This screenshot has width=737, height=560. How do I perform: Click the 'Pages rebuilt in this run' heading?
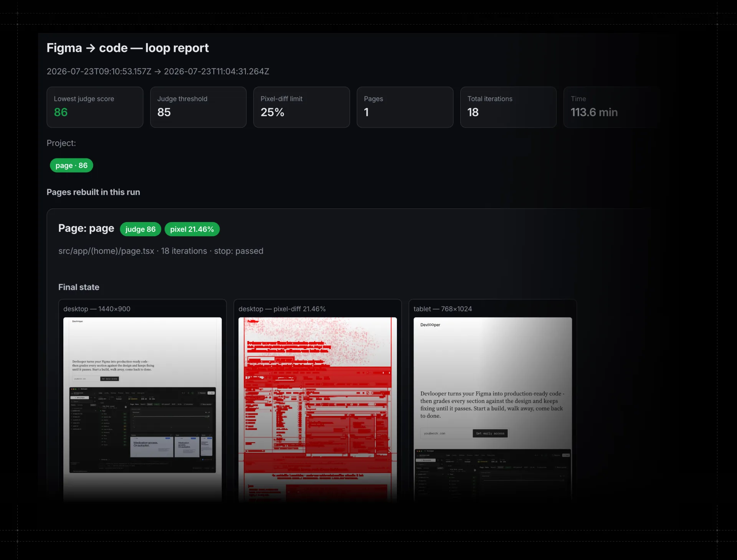pos(93,192)
